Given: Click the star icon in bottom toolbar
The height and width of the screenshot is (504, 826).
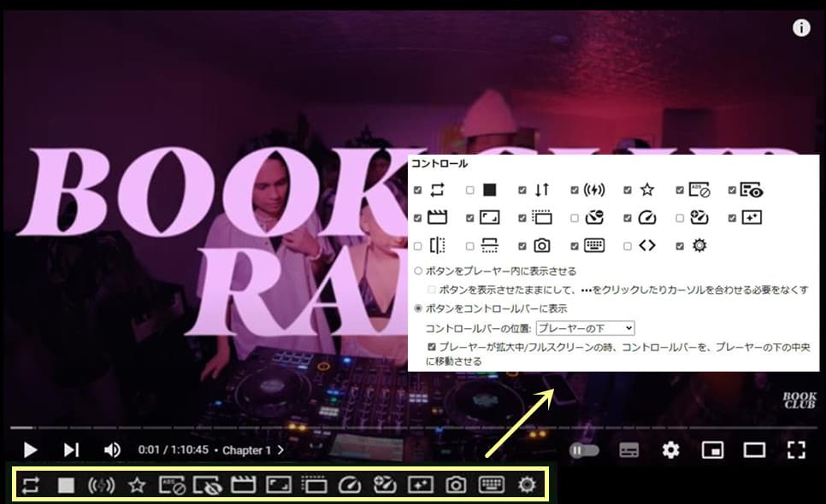Looking at the screenshot, I should coord(137,484).
